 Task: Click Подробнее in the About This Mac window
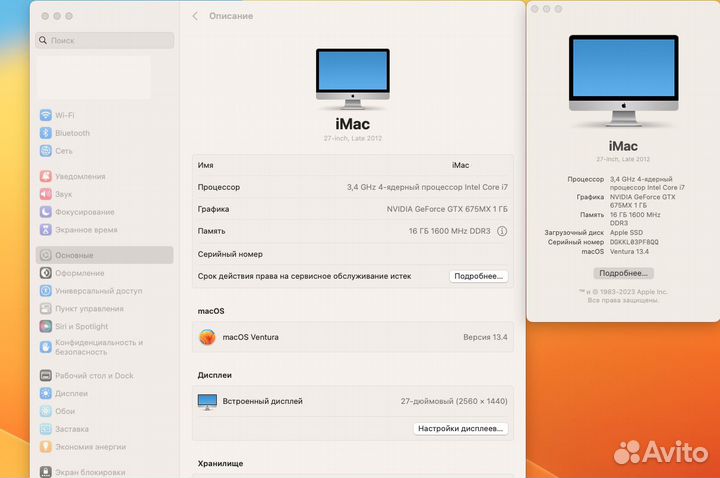(623, 273)
